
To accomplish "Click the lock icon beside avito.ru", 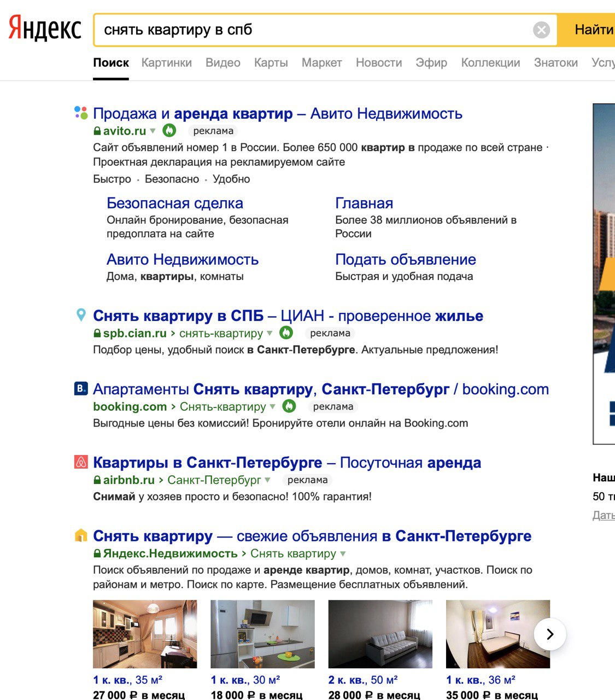I will (x=97, y=131).
